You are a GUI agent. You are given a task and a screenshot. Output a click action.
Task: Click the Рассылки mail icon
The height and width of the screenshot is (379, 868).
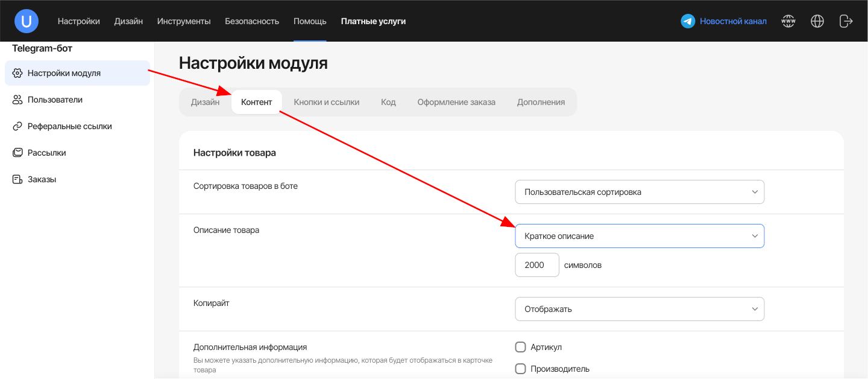[17, 153]
